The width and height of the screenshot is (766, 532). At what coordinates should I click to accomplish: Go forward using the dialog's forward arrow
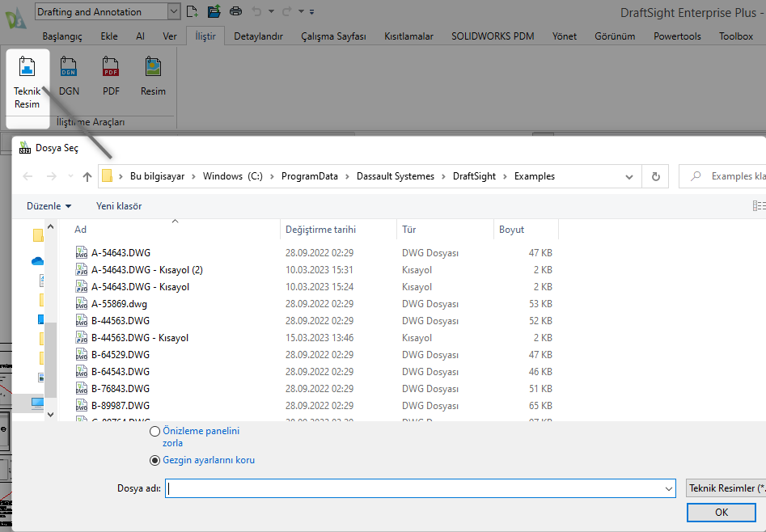pos(51,176)
